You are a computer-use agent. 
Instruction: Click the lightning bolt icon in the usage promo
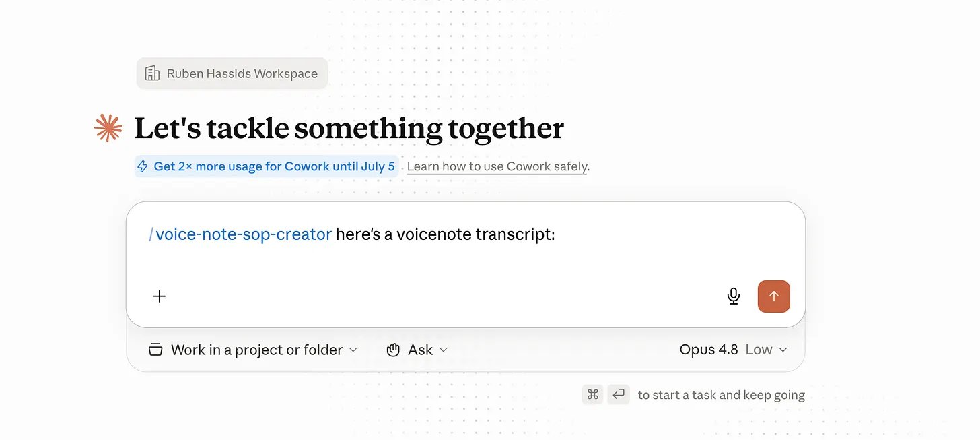click(x=143, y=166)
